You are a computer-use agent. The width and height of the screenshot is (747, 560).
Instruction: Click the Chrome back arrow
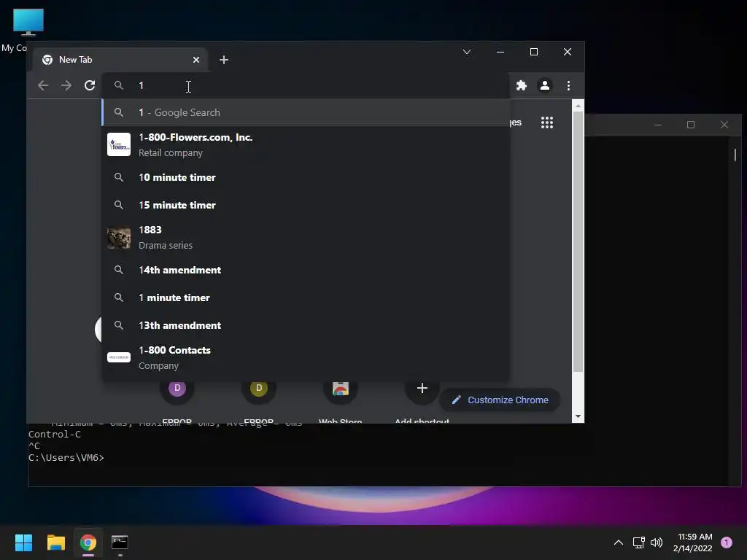click(43, 85)
